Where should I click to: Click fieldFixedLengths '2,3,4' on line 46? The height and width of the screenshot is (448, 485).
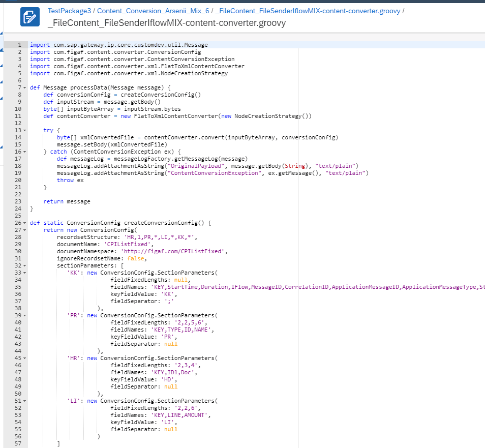click(x=186, y=365)
